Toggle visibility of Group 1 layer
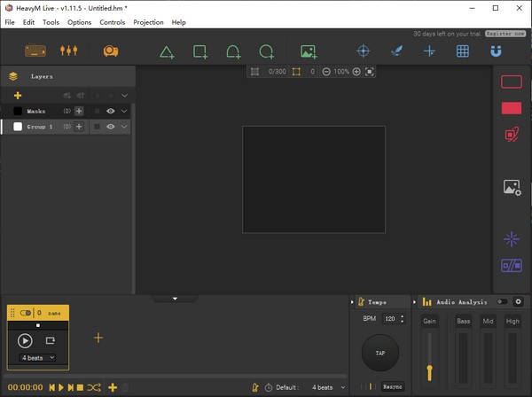Viewport: 532px width, 397px height. click(x=111, y=127)
